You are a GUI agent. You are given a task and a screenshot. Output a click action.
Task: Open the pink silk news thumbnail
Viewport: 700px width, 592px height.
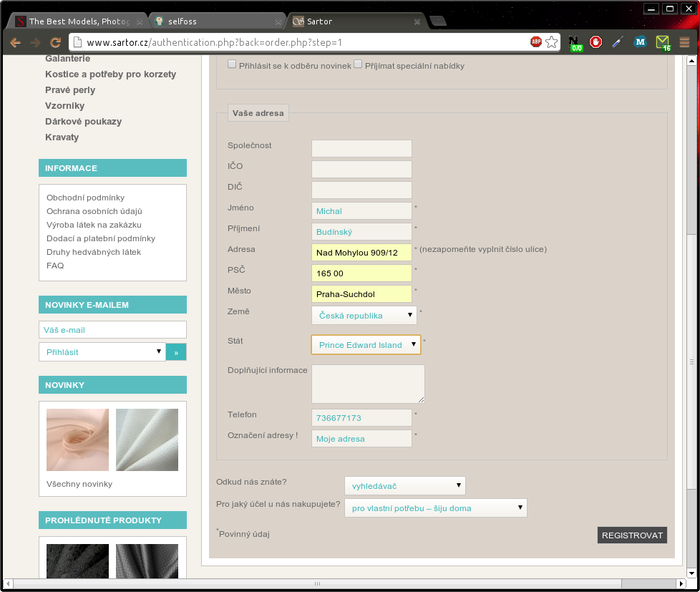pyautogui.click(x=78, y=440)
